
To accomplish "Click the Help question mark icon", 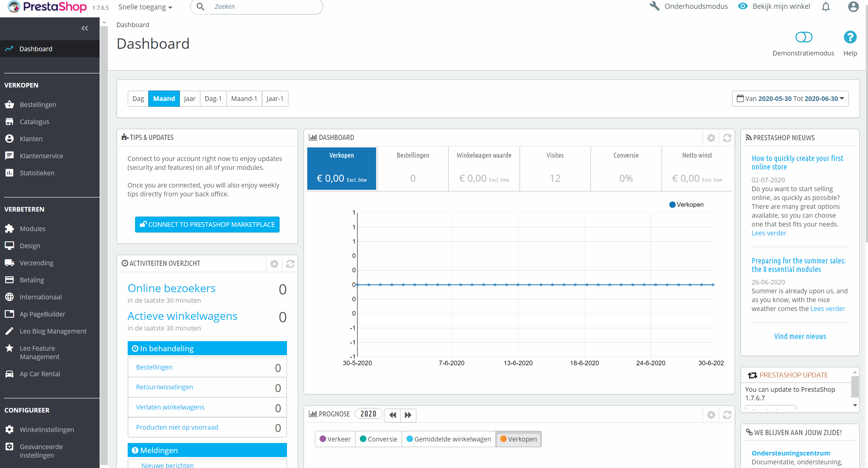I will click(850, 37).
